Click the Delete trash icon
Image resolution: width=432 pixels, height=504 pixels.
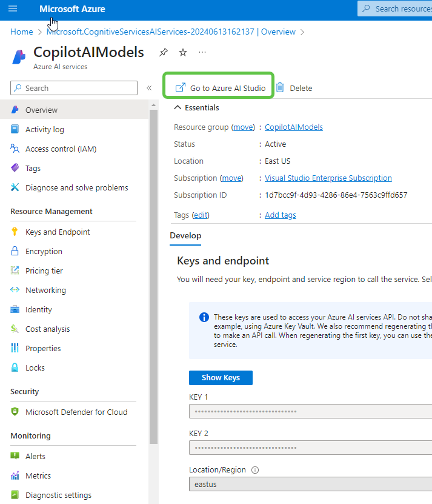click(280, 88)
